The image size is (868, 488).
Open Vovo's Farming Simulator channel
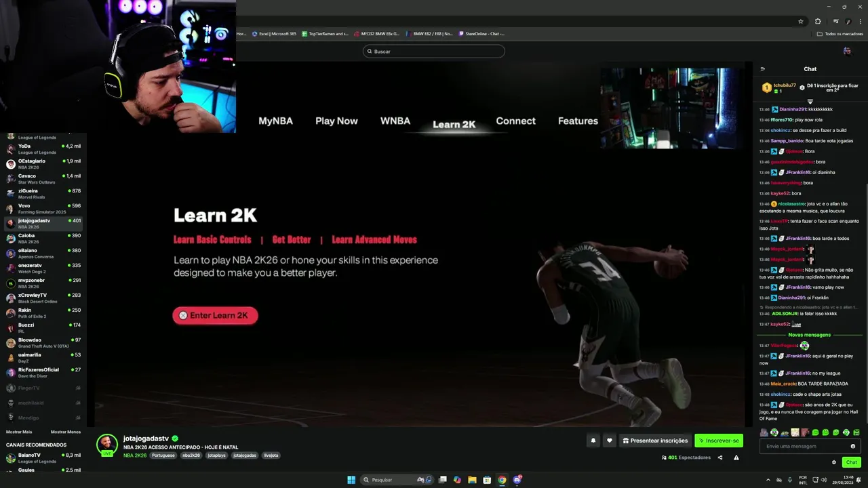42,208
